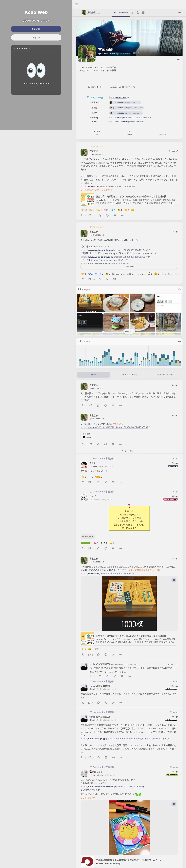Image resolution: width=186 pixels, height=868 pixels.
Task: Toggle the blobcataww reaction on Raspberry Pi5 post
Action: 129,274
